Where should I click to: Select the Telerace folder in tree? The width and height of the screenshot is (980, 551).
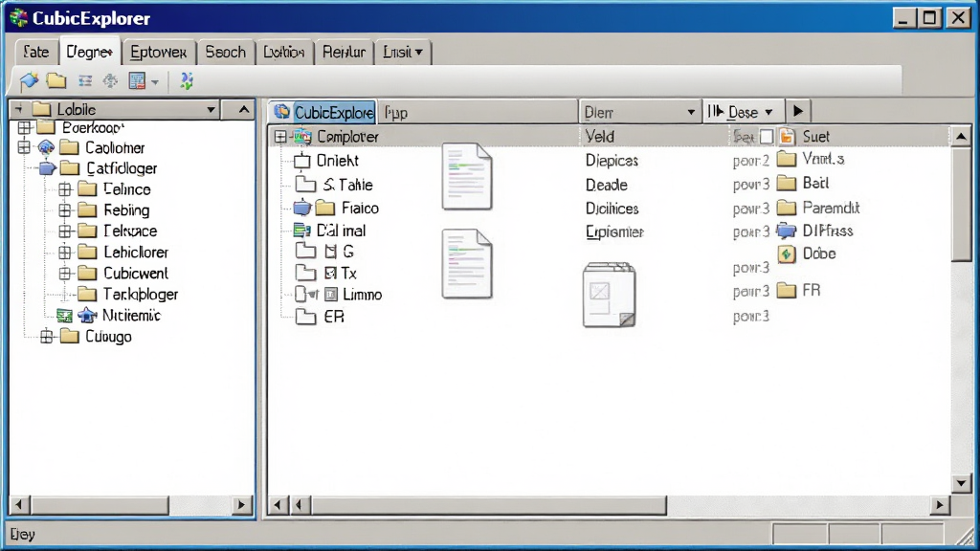click(130, 231)
